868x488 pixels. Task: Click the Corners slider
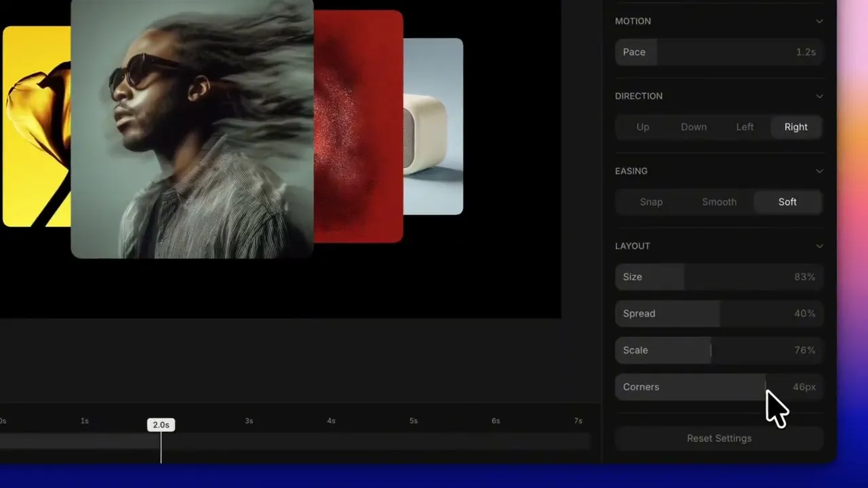(x=719, y=387)
